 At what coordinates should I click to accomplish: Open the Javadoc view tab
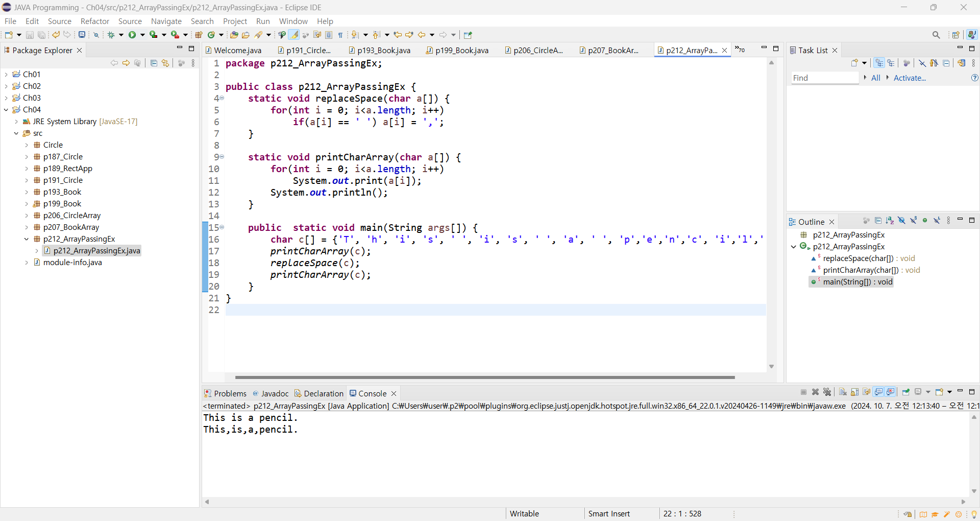271,393
